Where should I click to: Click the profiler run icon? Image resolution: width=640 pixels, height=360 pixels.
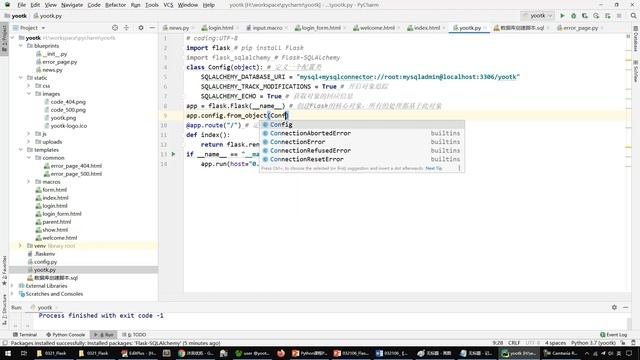(x=596, y=16)
